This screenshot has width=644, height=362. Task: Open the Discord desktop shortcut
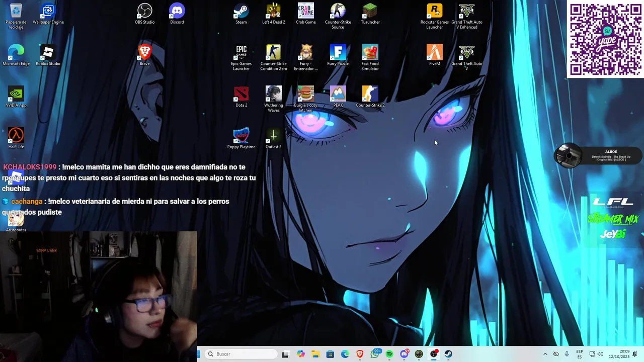(177, 14)
